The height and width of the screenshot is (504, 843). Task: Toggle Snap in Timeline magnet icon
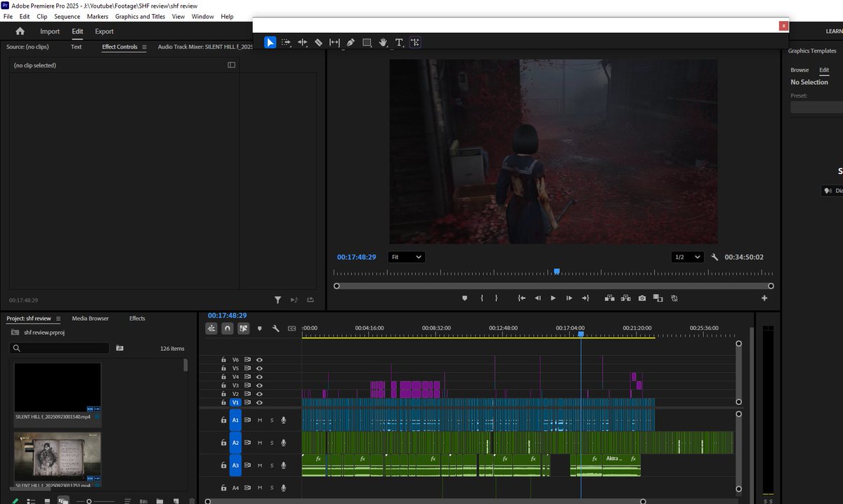click(x=228, y=328)
